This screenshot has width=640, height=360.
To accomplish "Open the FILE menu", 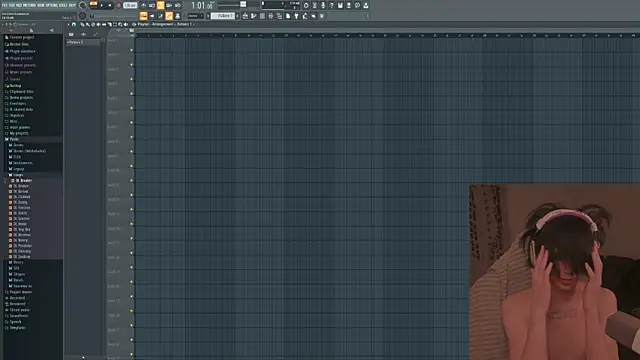I will 4,5.
